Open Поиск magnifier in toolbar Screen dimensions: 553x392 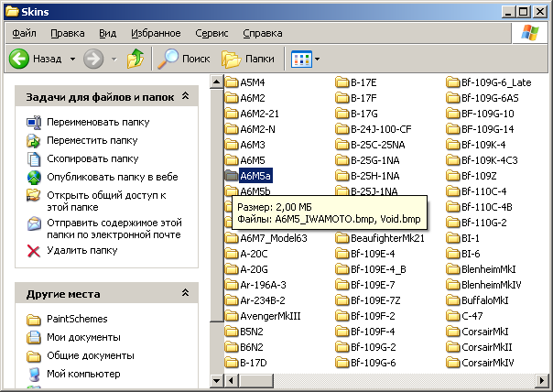coord(168,59)
